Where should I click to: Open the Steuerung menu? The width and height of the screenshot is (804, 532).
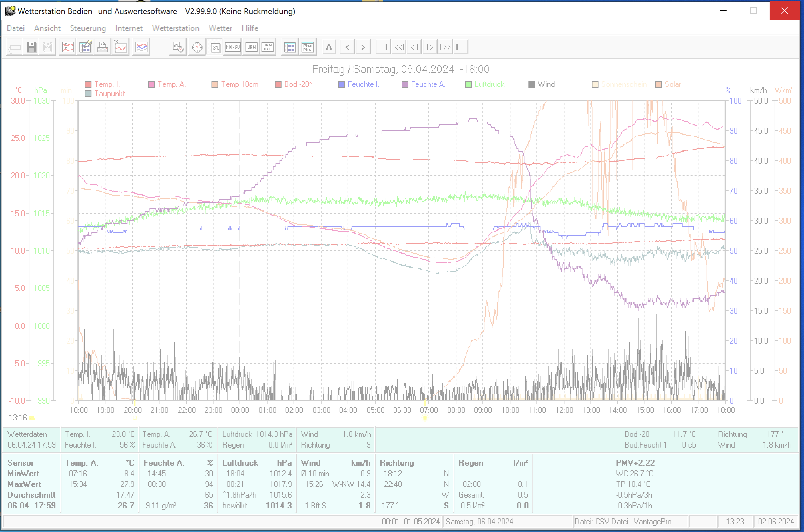[x=88, y=28]
